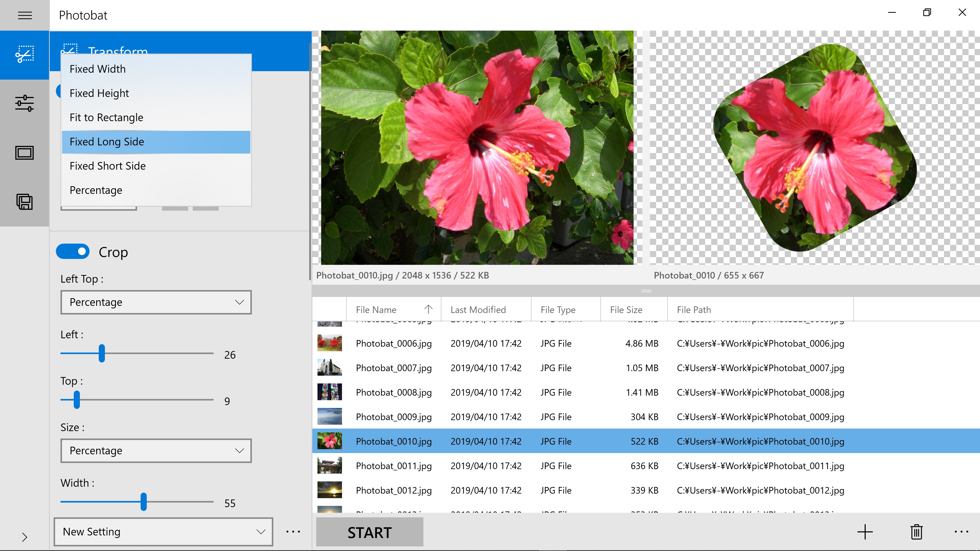The height and width of the screenshot is (551, 980).
Task: Click the plus icon to add files
Action: 865,532
